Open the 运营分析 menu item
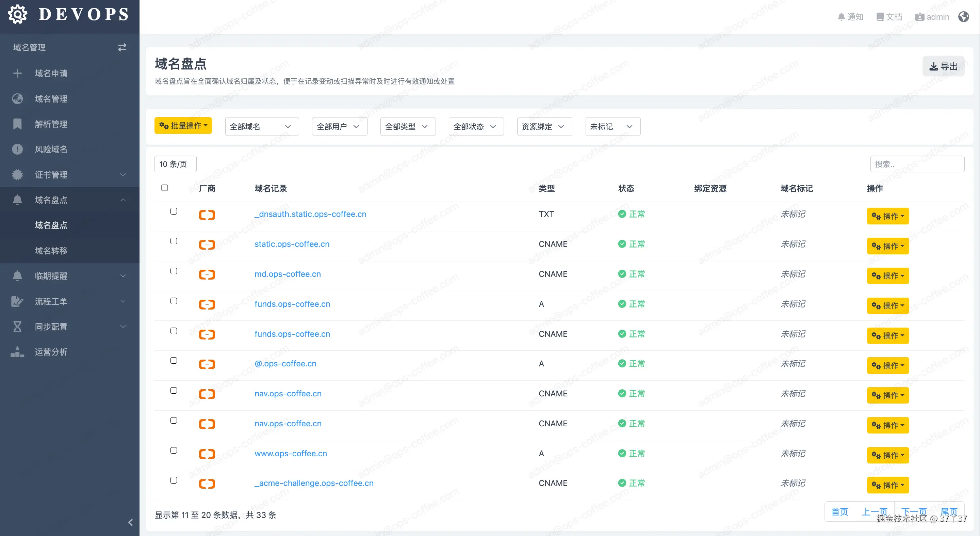Screen dimensions: 980x536 (x=70, y=352)
